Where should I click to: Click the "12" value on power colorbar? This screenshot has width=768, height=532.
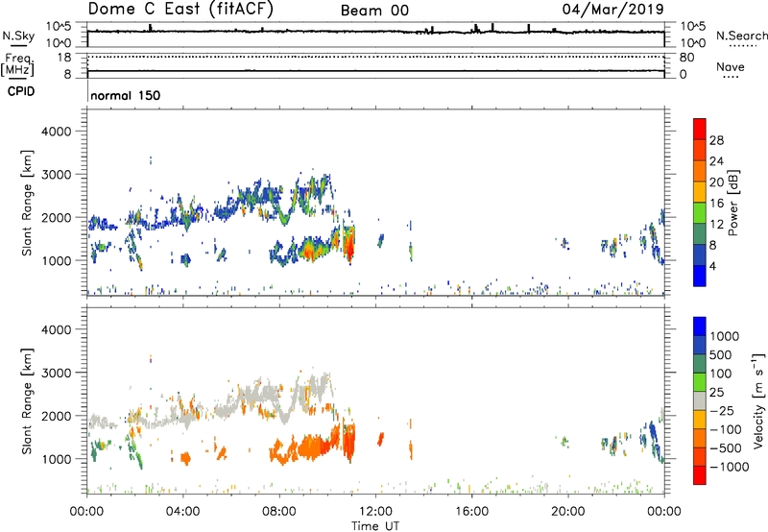point(716,225)
